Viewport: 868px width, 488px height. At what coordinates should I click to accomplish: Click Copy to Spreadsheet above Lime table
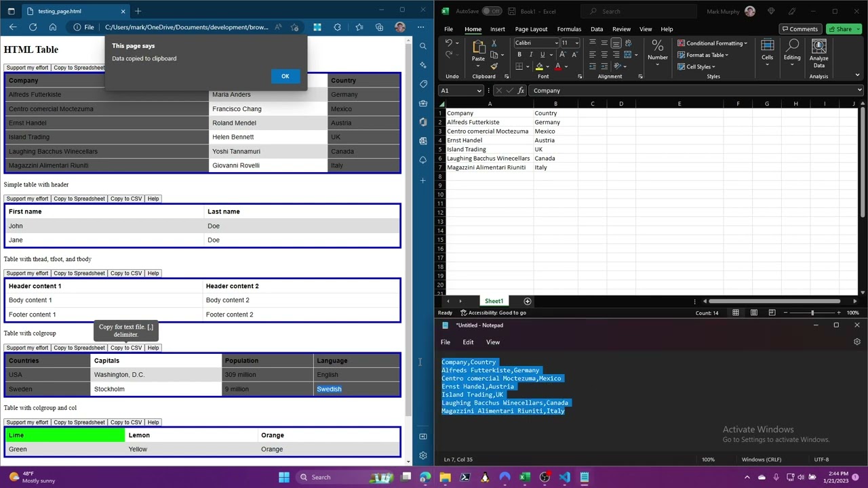(79, 422)
